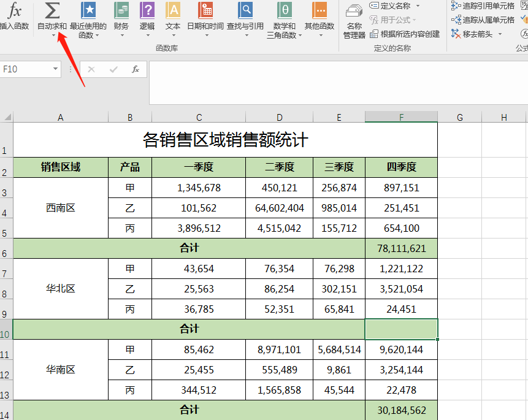Screen dimensions: 528x420
Task: Expand the Define Name (定义名称) dropdown
Action: [x=418, y=6]
